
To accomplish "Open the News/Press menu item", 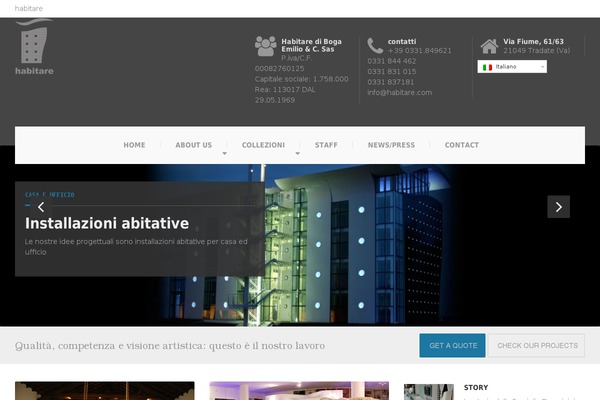I will pyautogui.click(x=391, y=145).
